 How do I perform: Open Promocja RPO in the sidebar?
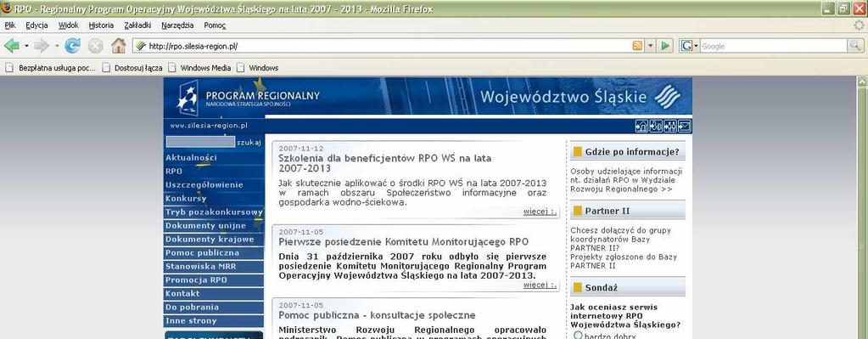pos(214,280)
